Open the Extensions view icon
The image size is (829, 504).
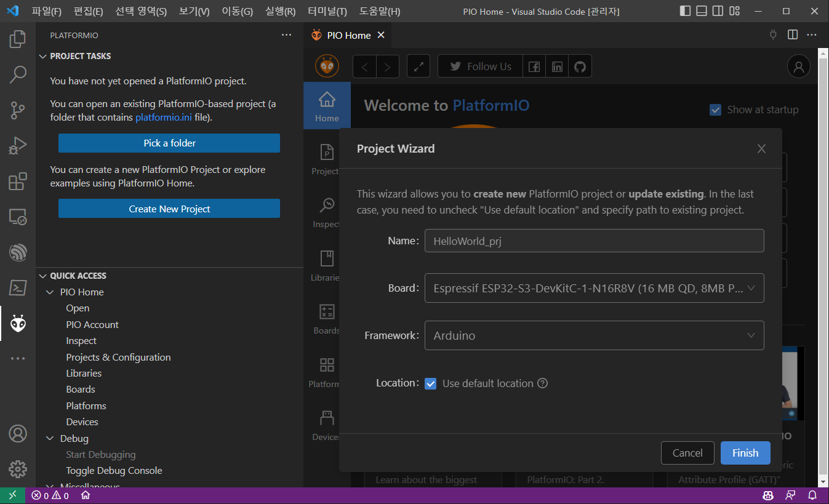click(x=18, y=182)
